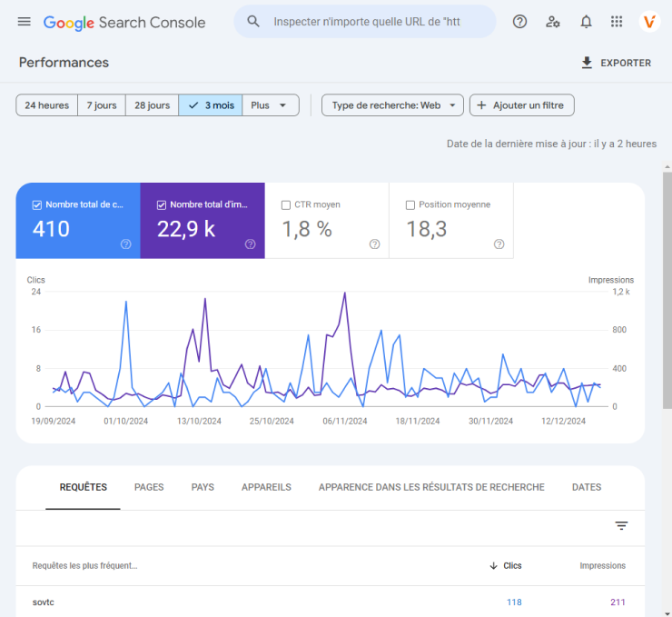Open the Google apps grid
The image size is (672, 617).
click(617, 22)
